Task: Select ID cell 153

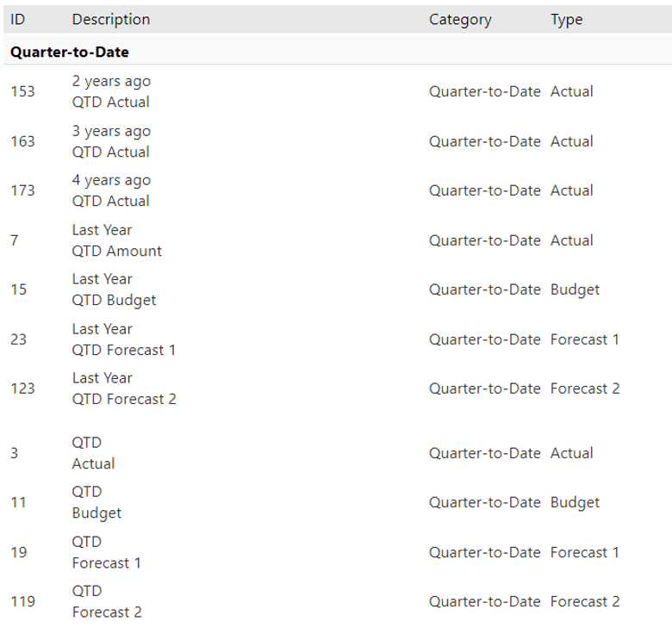Action: pos(22,91)
